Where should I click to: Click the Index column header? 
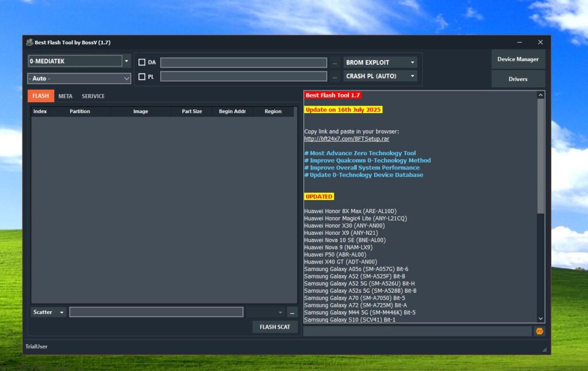[40, 111]
